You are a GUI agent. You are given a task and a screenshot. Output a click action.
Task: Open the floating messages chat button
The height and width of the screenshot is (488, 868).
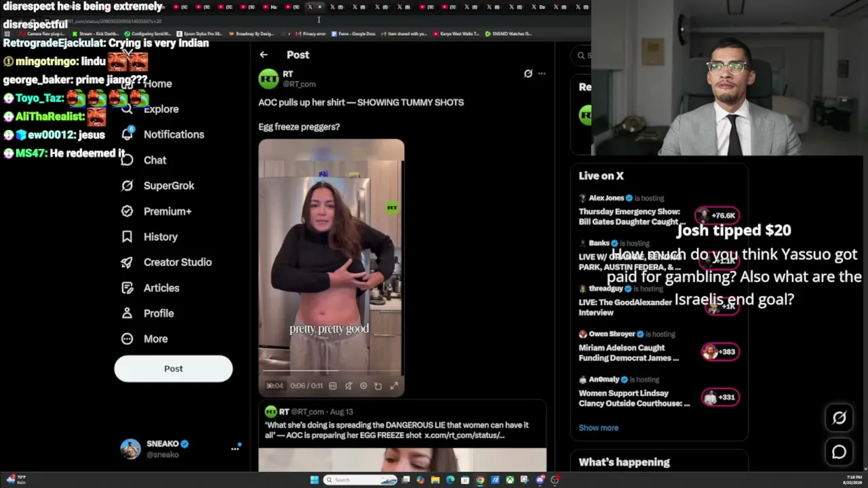tap(839, 452)
